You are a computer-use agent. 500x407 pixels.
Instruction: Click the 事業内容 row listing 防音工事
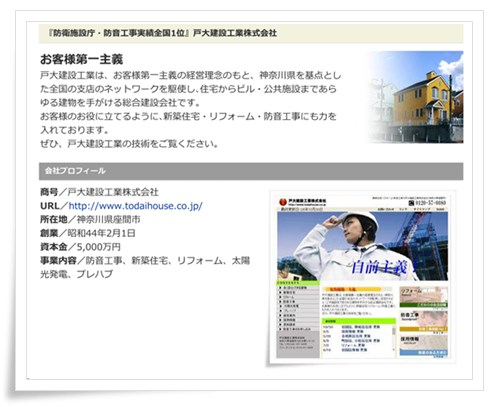click(x=145, y=267)
